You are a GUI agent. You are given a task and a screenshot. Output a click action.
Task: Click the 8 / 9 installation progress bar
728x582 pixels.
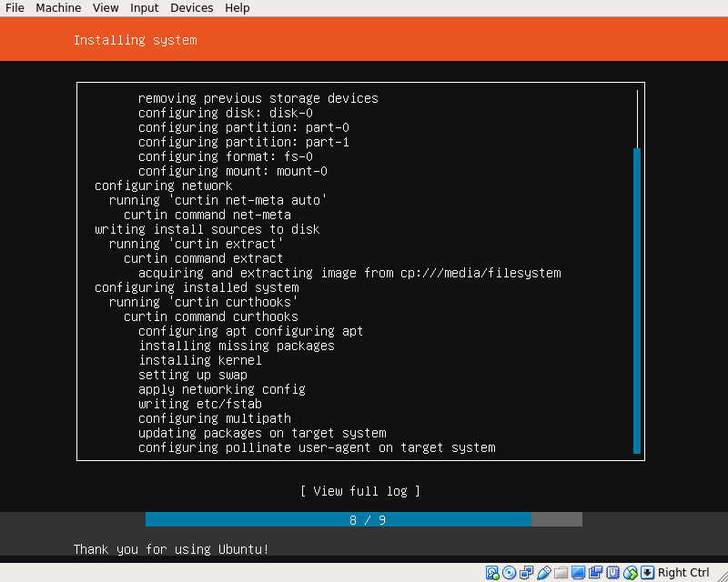[364, 520]
